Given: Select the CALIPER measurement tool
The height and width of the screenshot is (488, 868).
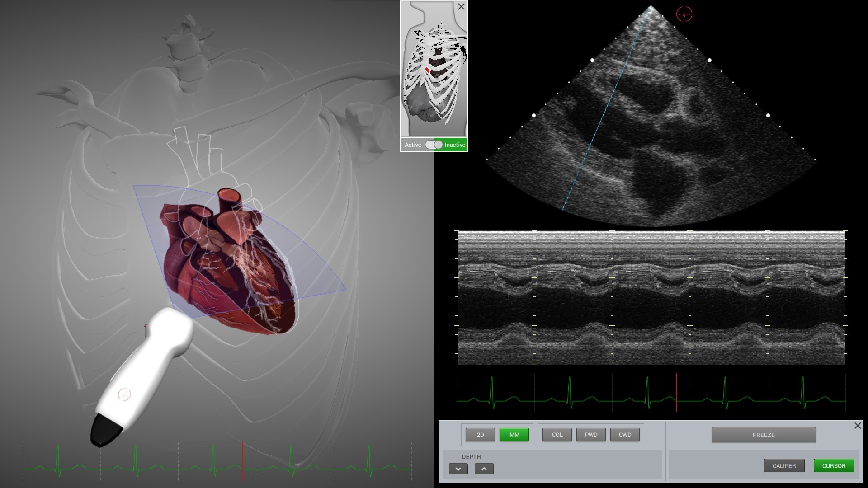Looking at the screenshot, I should (x=784, y=465).
